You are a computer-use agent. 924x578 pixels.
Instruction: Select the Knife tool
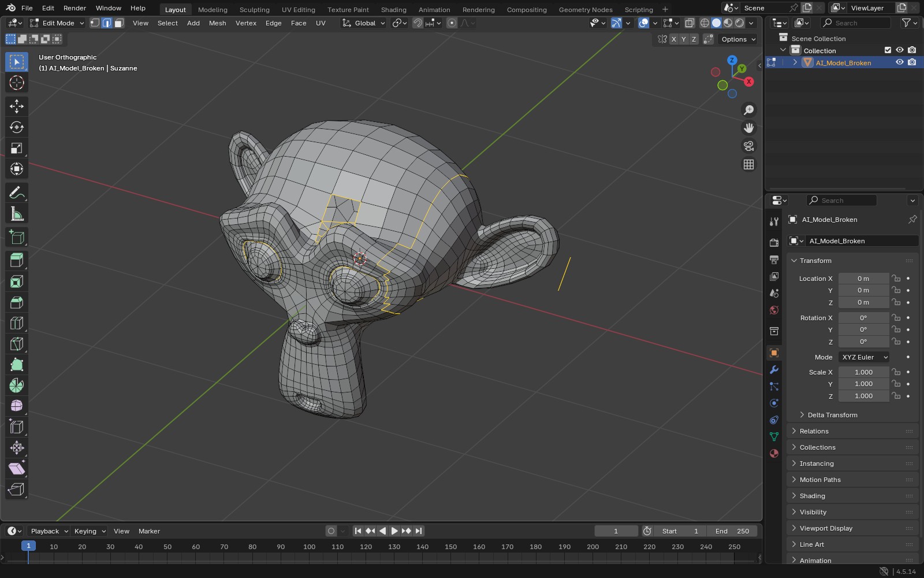click(17, 344)
